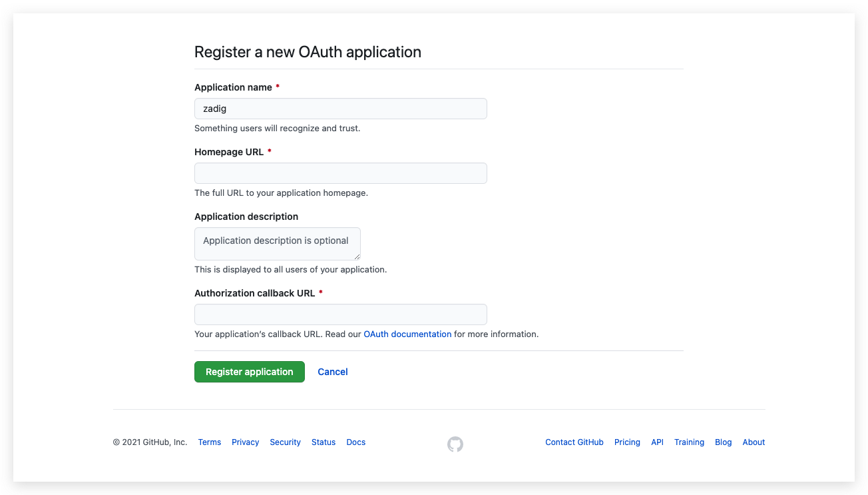This screenshot has height=495, width=868.
Task: Click the About footer link
Action: click(x=754, y=442)
